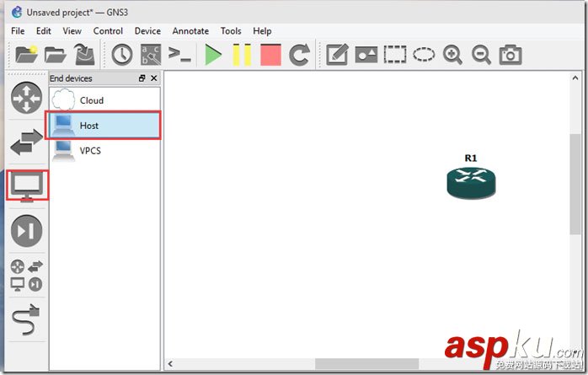Click the R1 label text
The image size is (588, 375).
[471, 158]
